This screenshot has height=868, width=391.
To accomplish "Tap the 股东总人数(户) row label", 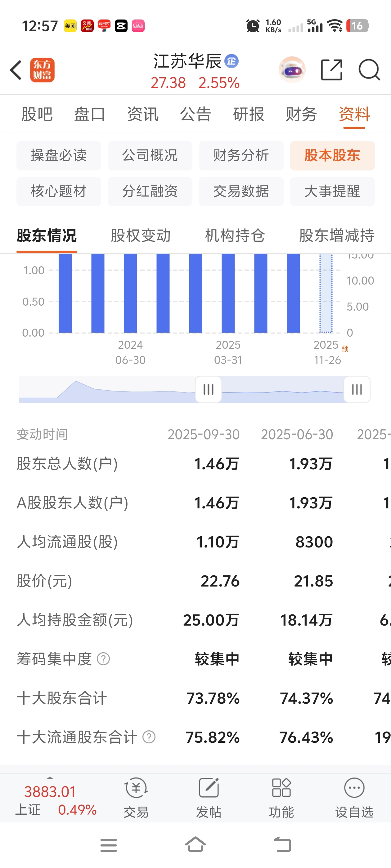I will [67, 464].
